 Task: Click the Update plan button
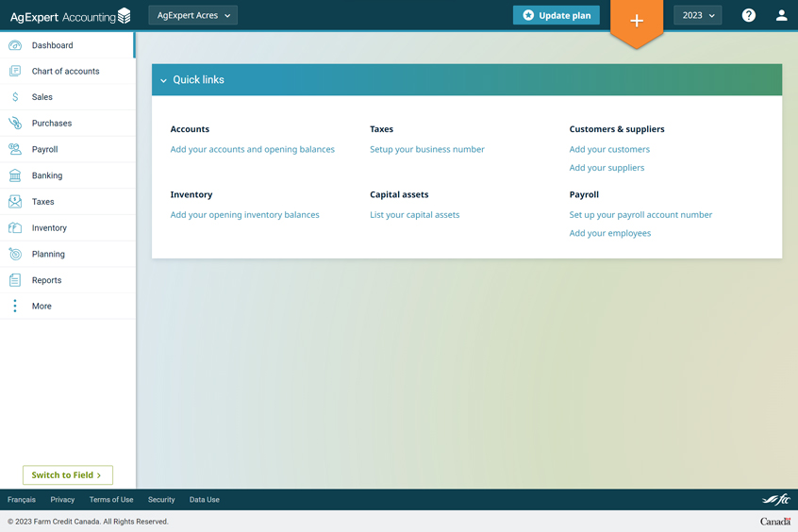coord(557,15)
